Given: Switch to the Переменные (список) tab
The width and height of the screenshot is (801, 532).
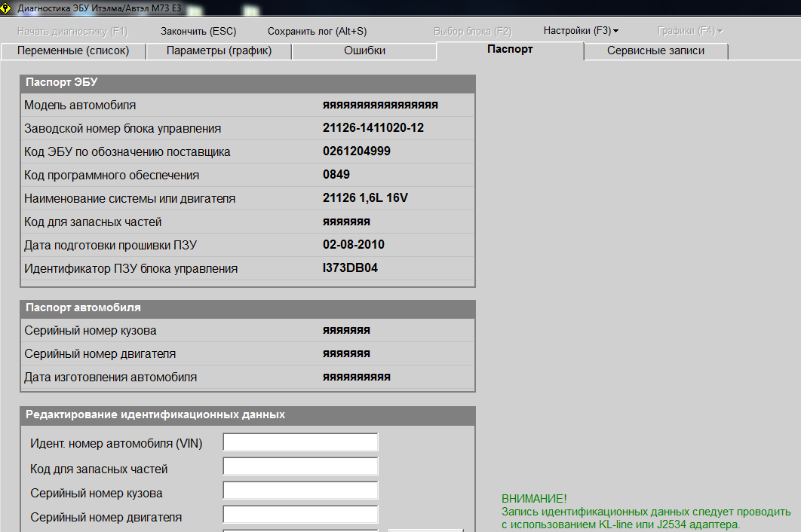Looking at the screenshot, I should pyautogui.click(x=73, y=50).
